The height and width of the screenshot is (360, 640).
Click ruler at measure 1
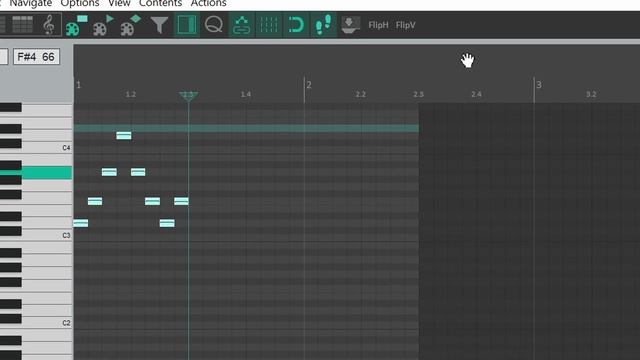tap(78, 85)
